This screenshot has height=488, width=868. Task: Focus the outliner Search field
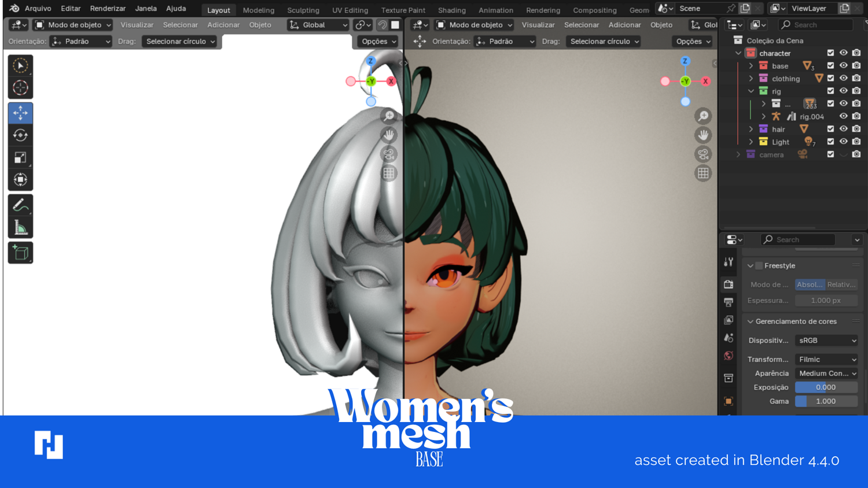click(x=815, y=25)
